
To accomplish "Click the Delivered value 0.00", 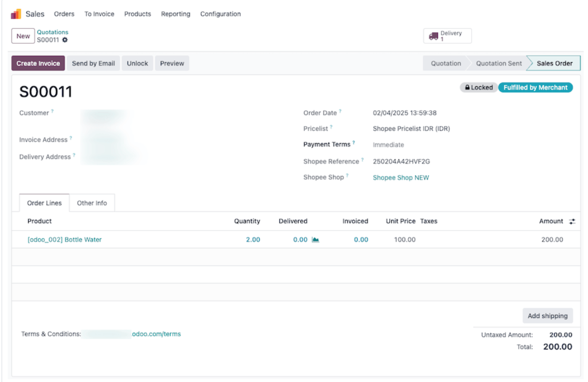I will click(300, 240).
